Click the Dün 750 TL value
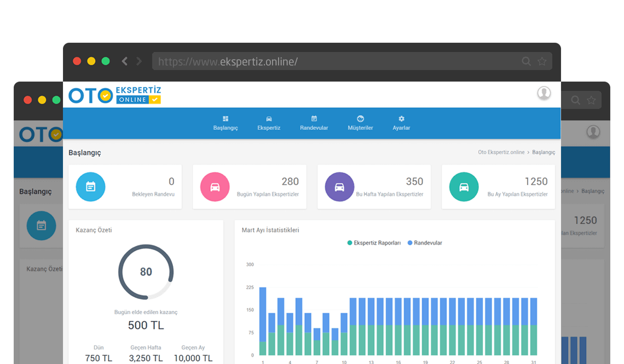The image size is (624, 364). point(99,358)
